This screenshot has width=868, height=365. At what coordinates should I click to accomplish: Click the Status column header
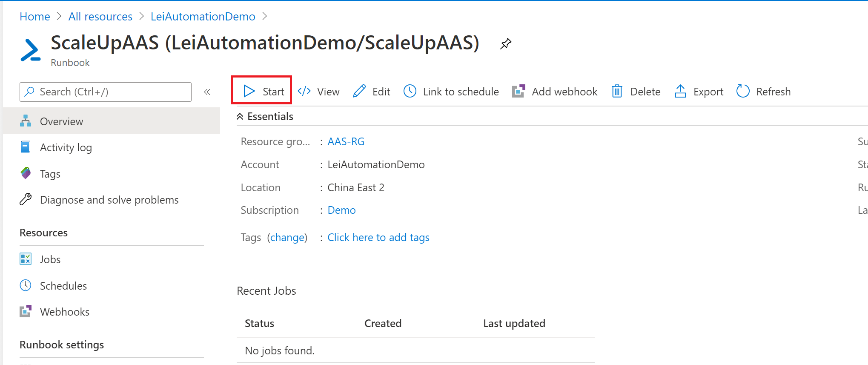(260, 323)
